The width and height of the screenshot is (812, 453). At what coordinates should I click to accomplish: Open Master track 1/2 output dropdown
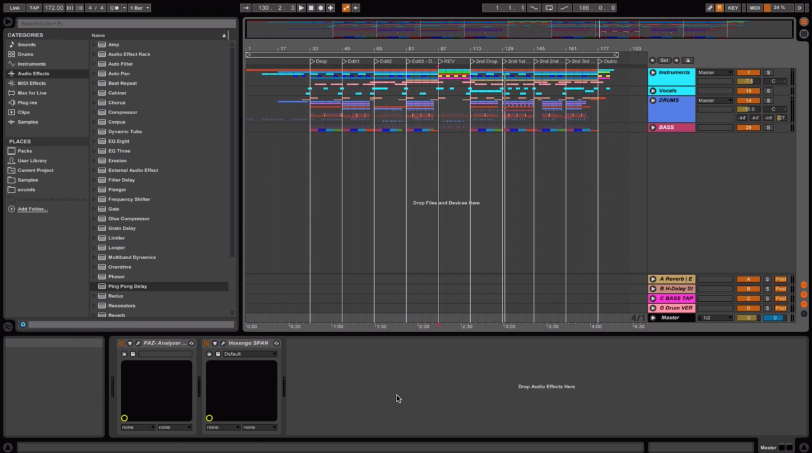715,318
